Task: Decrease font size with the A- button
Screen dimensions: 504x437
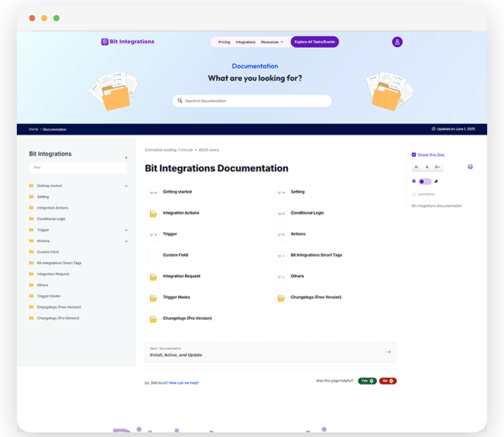Action: [417, 167]
